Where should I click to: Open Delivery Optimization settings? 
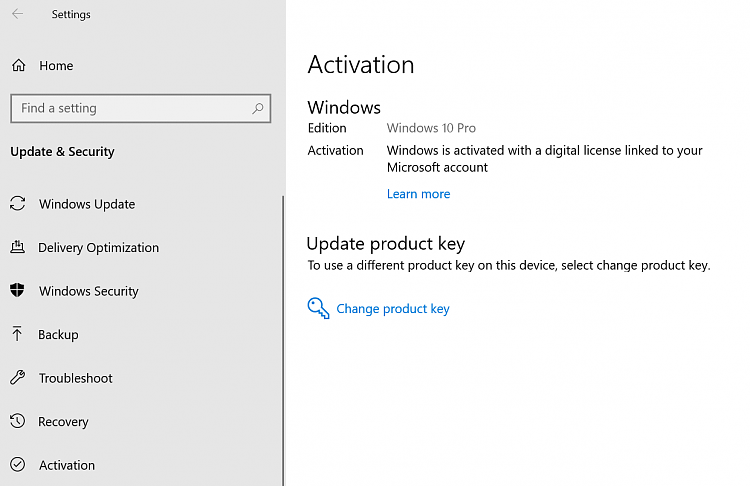(x=99, y=248)
